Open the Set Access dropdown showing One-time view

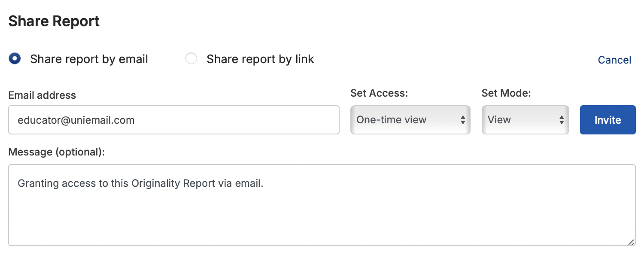[410, 120]
